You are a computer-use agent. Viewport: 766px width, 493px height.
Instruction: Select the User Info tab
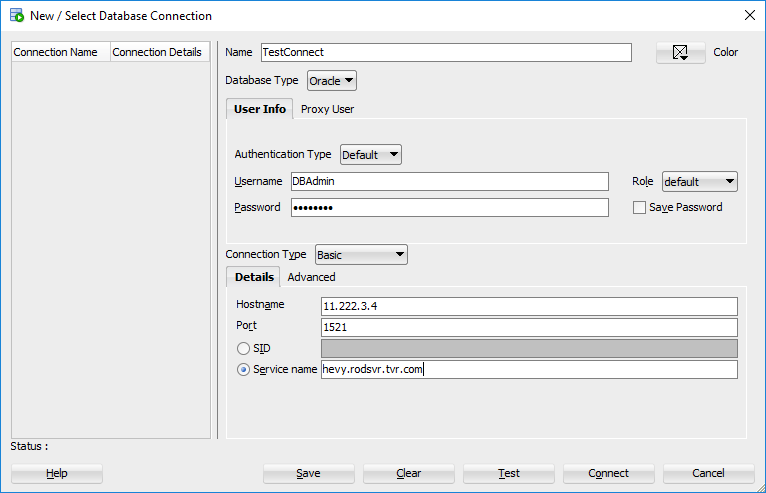tap(260, 109)
